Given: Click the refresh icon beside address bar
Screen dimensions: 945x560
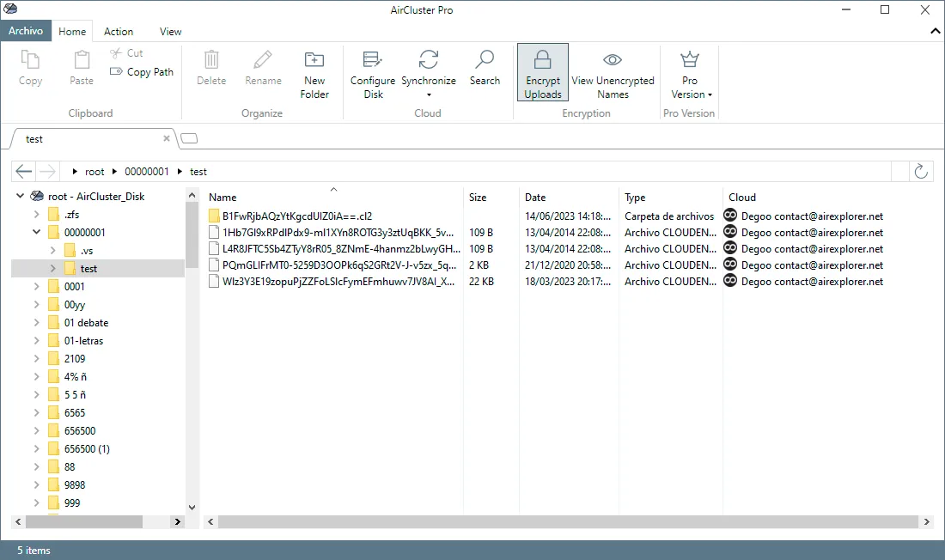Looking at the screenshot, I should coord(920,171).
